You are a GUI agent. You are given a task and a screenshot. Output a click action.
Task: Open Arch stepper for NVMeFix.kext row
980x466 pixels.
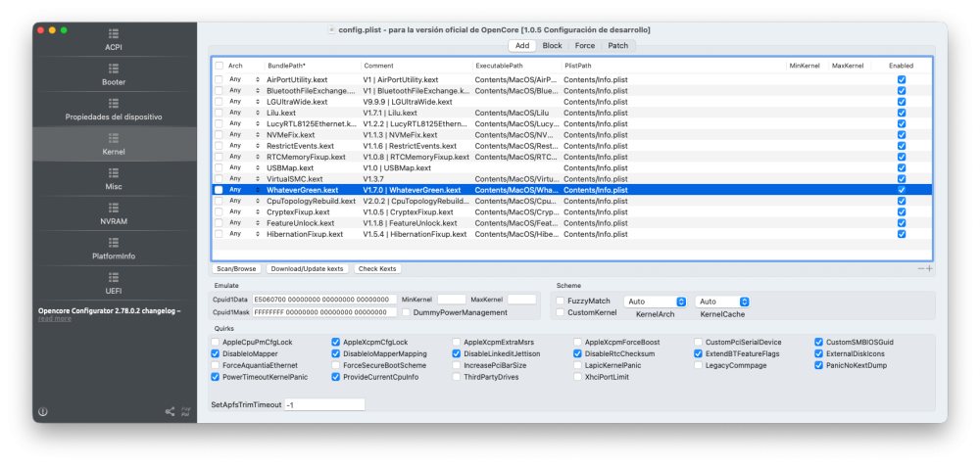pos(258,135)
